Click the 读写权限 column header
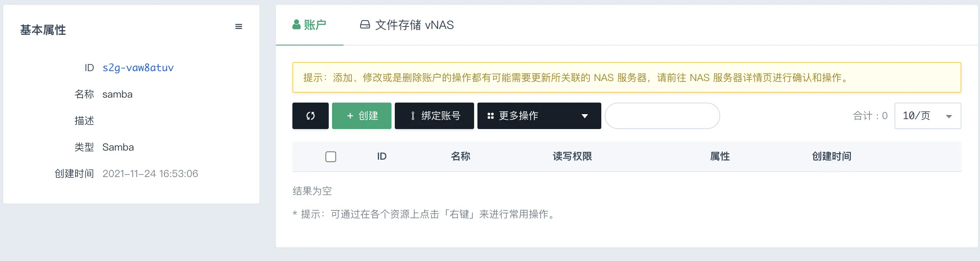 tap(572, 156)
